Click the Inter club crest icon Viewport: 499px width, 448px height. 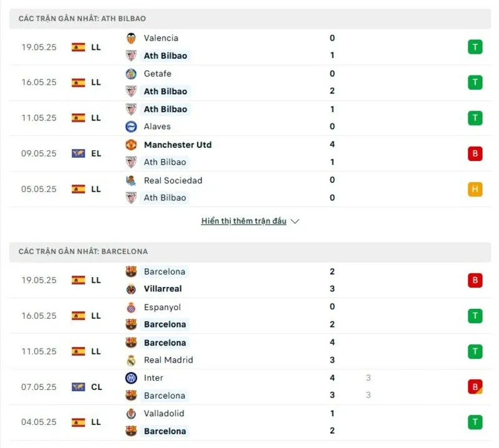click(131, 377)
